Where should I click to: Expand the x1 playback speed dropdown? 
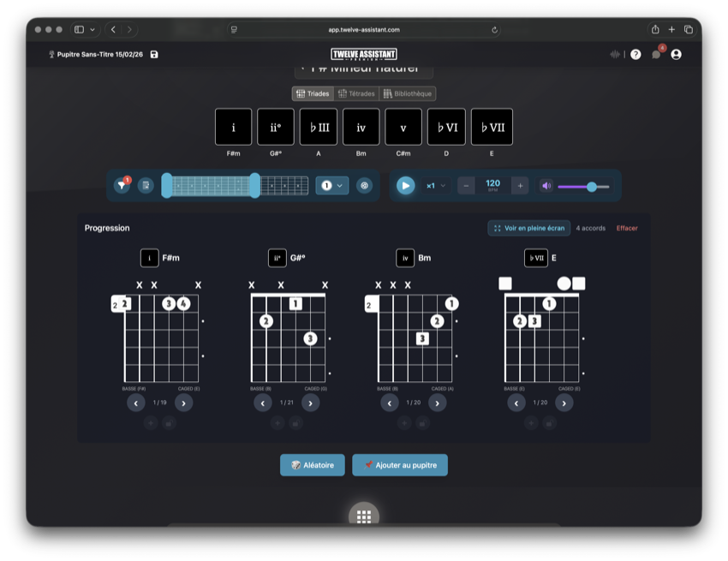pyautogui.click(x=436, y=186)
